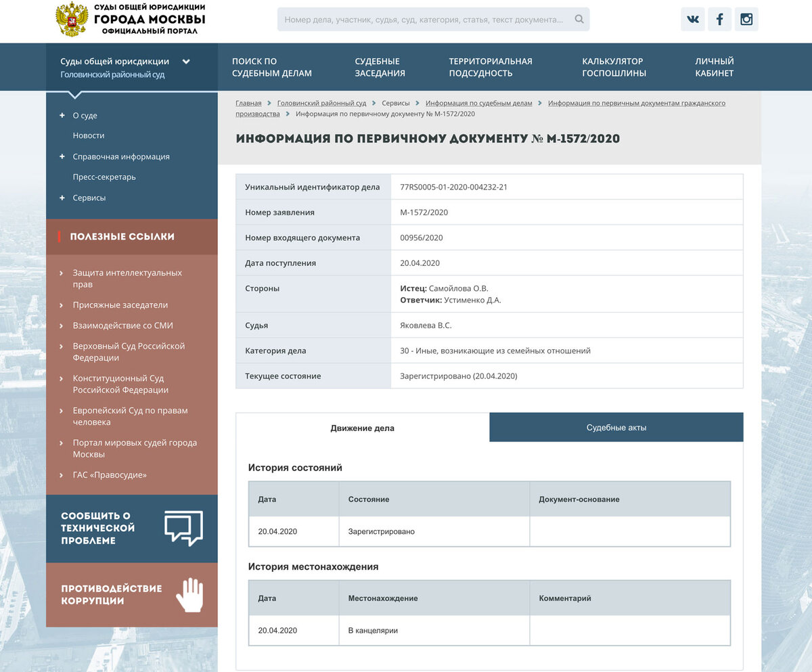Open Поиск по судебным делам menu
Image resolution: width=812 pixels, height=672 pixels.
coord(272,67)
